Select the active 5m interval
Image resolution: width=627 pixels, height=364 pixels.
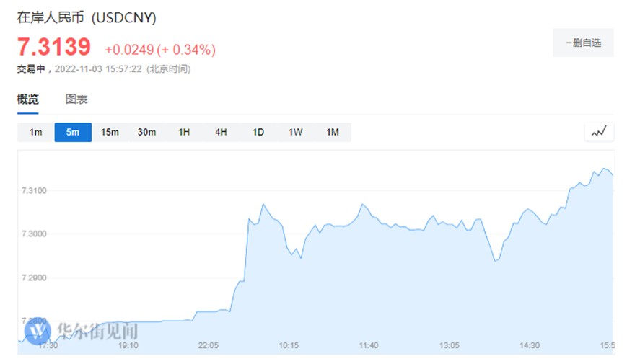[x=73, y=132]
